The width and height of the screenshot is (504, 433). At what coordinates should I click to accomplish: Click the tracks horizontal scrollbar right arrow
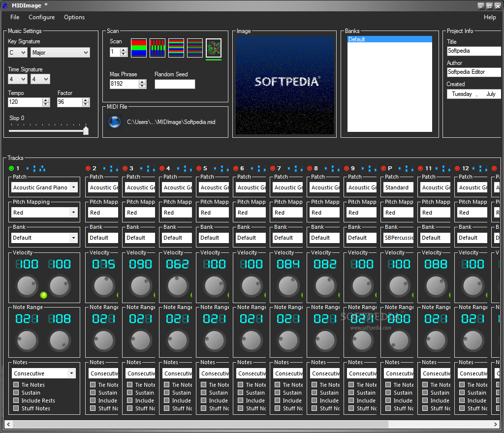click(496, 424)
